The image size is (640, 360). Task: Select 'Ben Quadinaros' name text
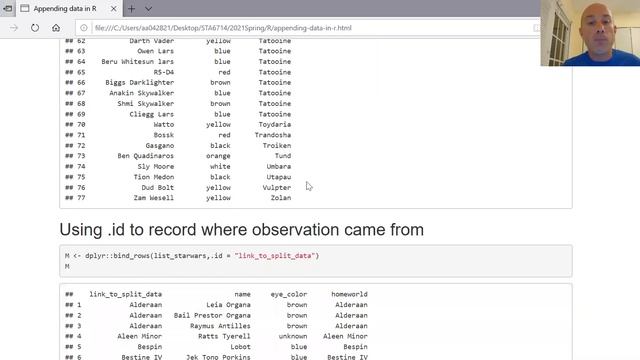point(146,156)
